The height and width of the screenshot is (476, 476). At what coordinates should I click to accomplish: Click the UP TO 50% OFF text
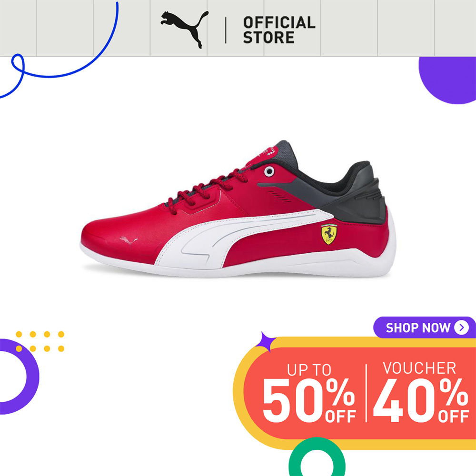point(309,393)
